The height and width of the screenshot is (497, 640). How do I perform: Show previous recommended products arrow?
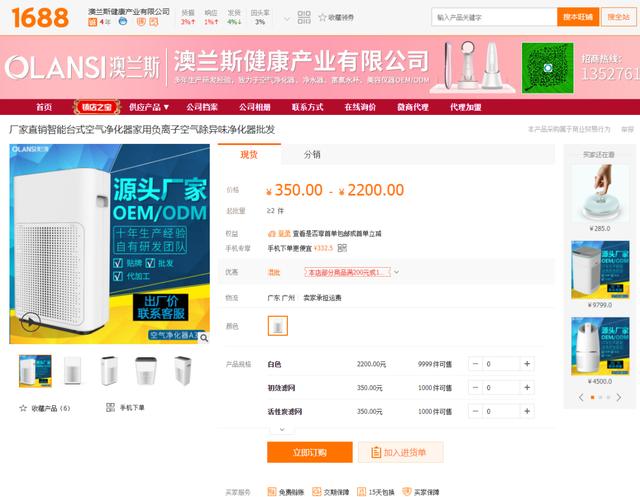pyautogui.click(x=581, y=397)
